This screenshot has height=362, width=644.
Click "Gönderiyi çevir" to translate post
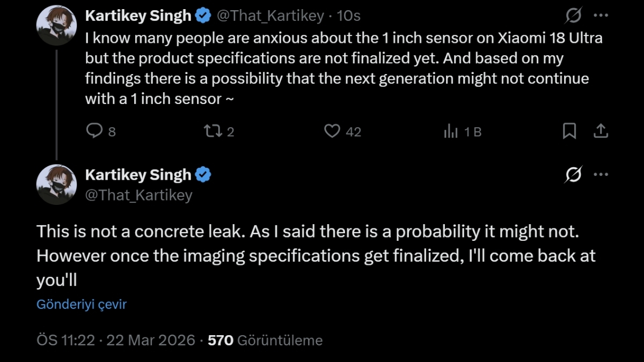(x=82, y=305)
